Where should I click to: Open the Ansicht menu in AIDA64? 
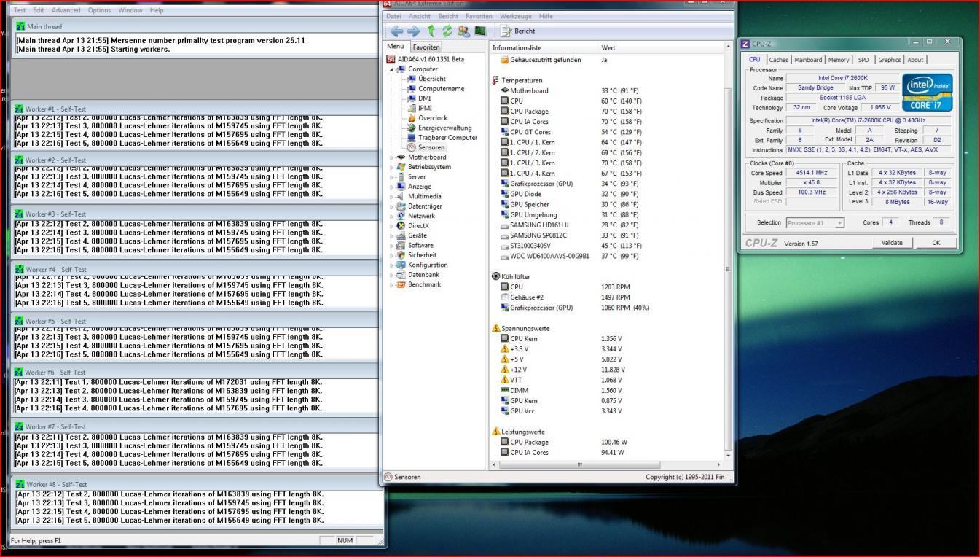coord(420,16)
